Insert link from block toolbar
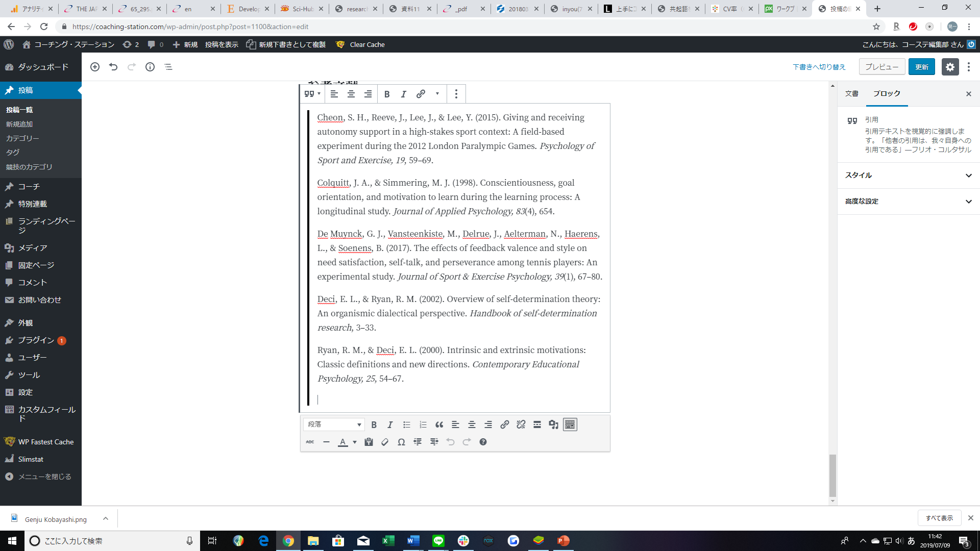 (x=421, y=94)
